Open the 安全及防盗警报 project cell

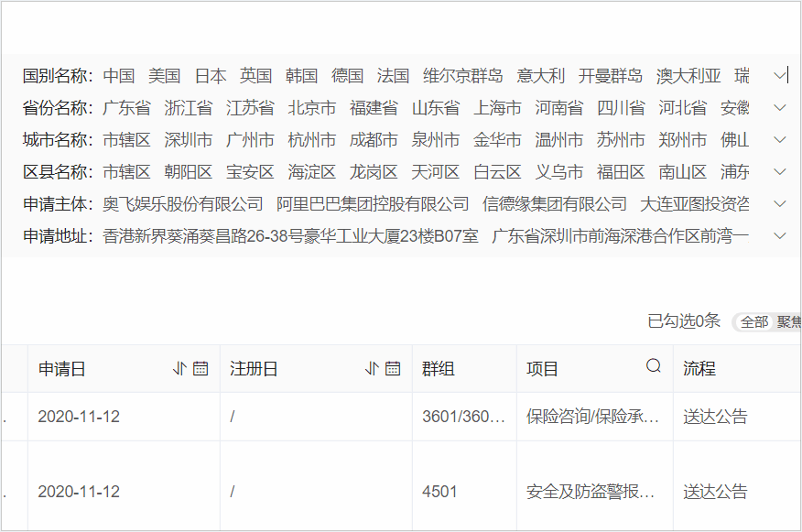[591, 492]
